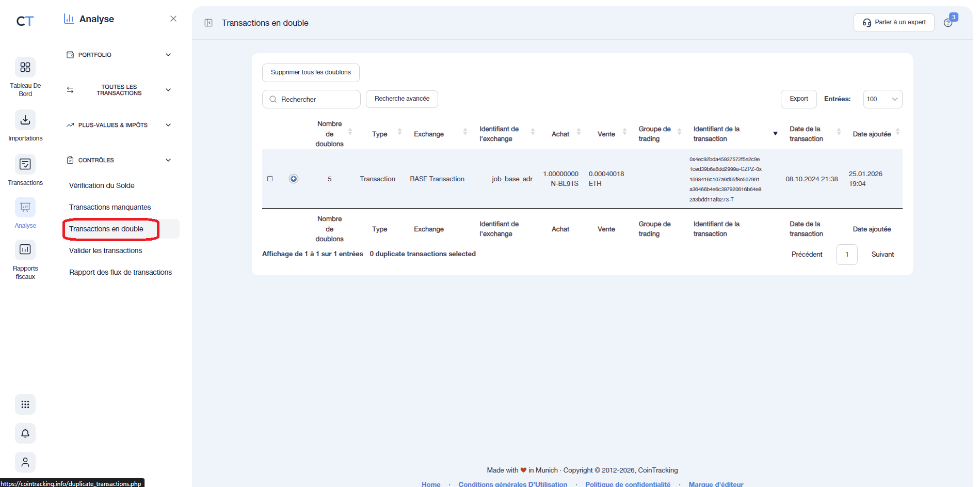980x487 pixels.
Task: Select Vérification du Solde menu item
Action: 102,185
